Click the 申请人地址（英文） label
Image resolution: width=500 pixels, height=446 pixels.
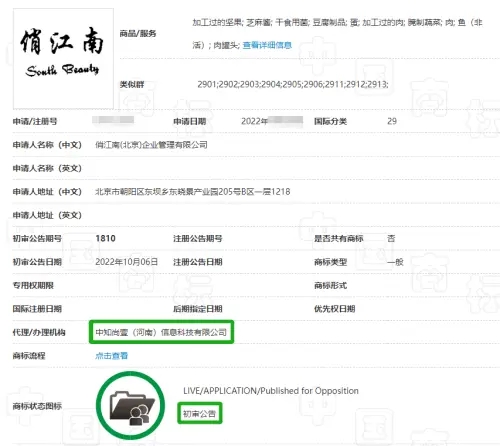click(x=47, y=215)
